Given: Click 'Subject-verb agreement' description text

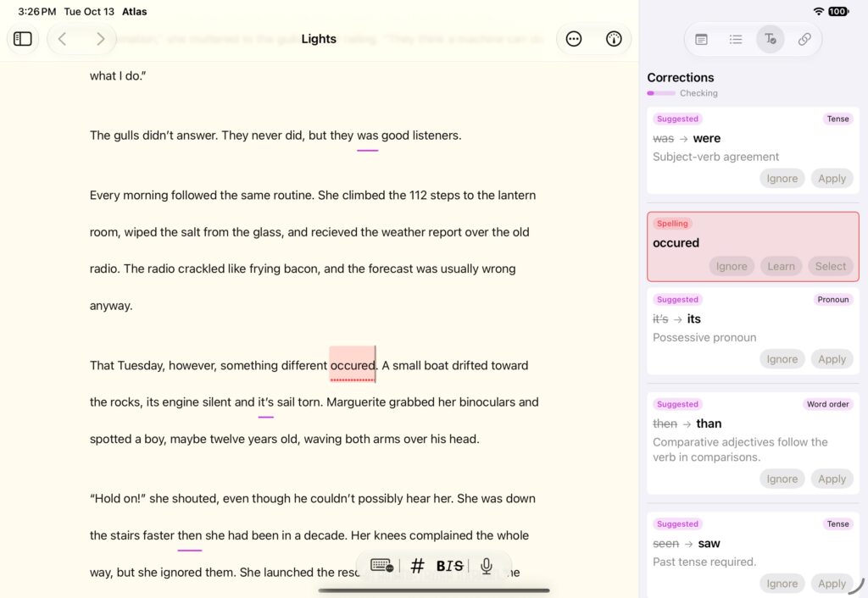Looking at the screenshot, I should pos(715,157).
